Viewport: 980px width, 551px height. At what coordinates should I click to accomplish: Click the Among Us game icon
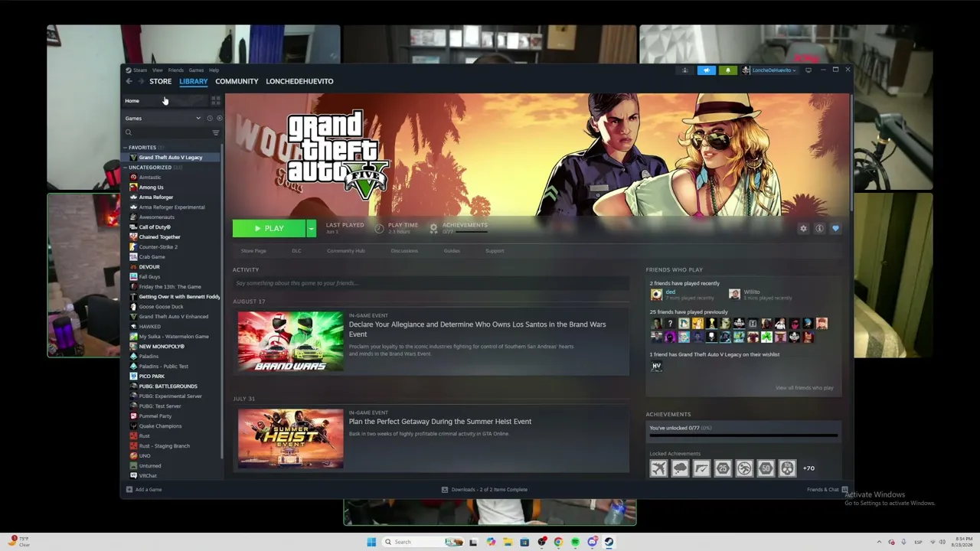[133, 187]
